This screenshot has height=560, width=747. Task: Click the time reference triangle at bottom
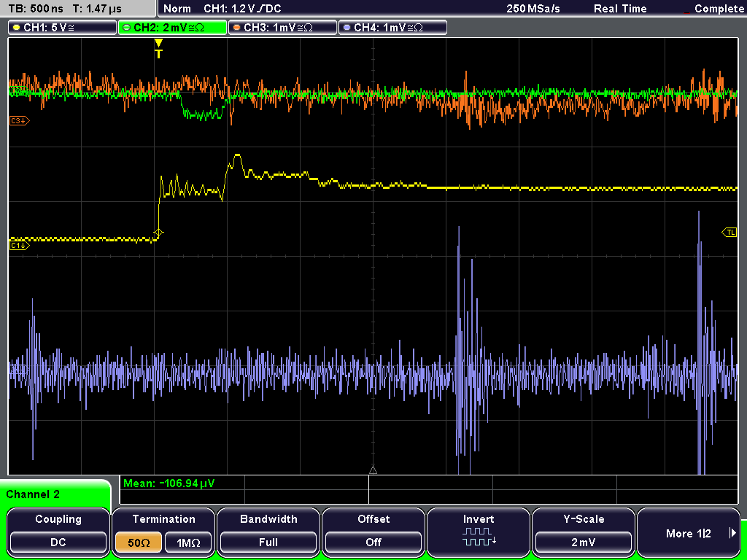point(373,470)
